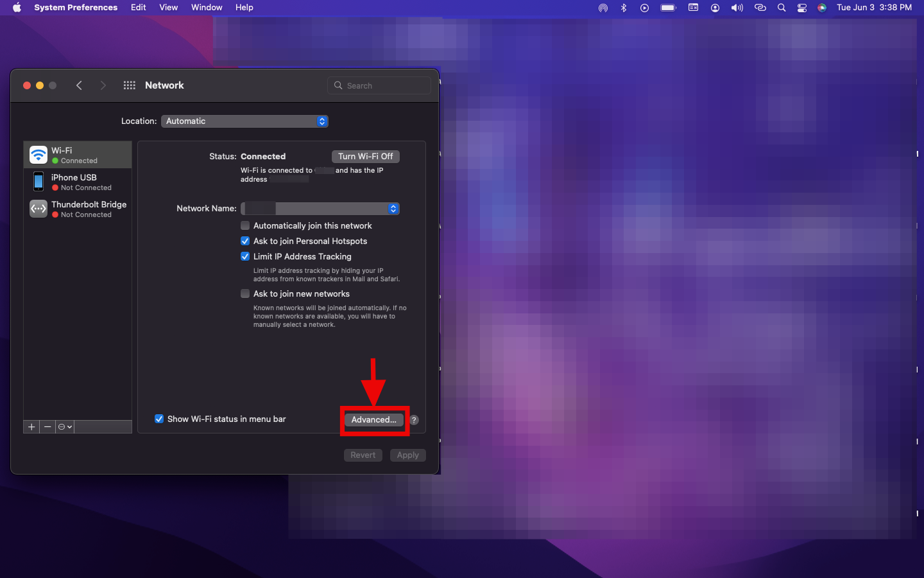
Task: Open Control Center in the menu bar
Action: [x=801, y=8]
